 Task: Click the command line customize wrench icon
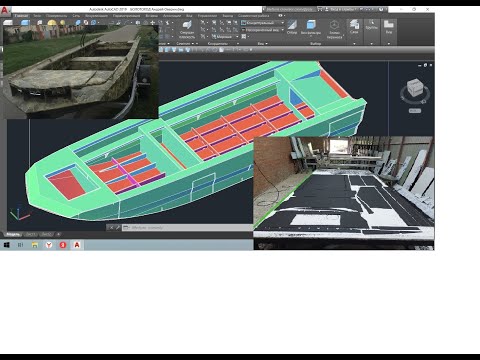pos(118,228)
